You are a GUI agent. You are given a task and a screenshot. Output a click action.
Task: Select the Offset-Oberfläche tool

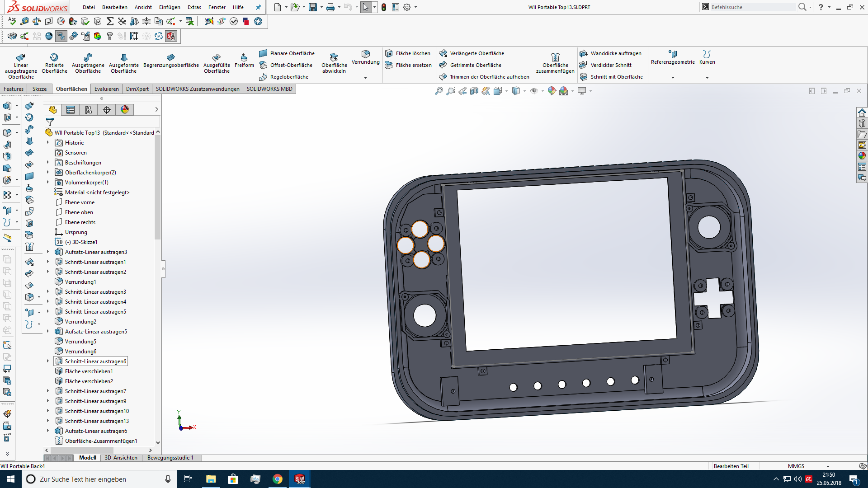[286, 65]
